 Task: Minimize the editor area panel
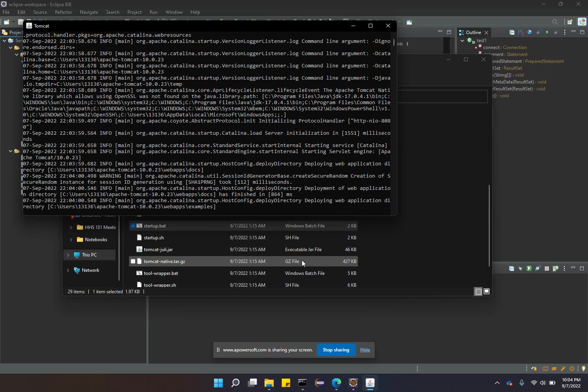click(x=440, y=32)
